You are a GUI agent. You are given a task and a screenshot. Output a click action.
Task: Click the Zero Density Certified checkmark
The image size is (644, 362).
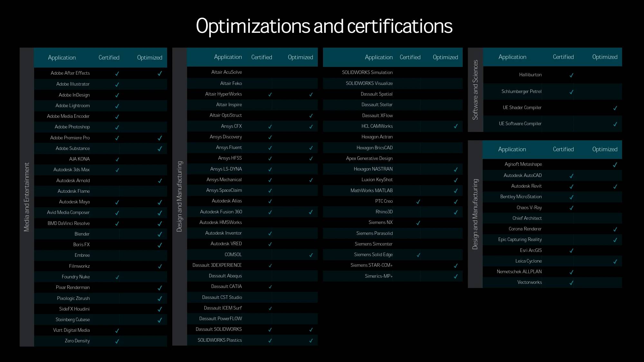(x=117, y=341)
